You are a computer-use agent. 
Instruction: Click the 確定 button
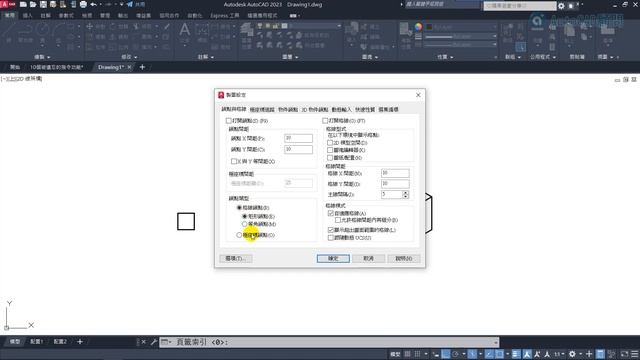pyautogui.click(x=333, y=258)
